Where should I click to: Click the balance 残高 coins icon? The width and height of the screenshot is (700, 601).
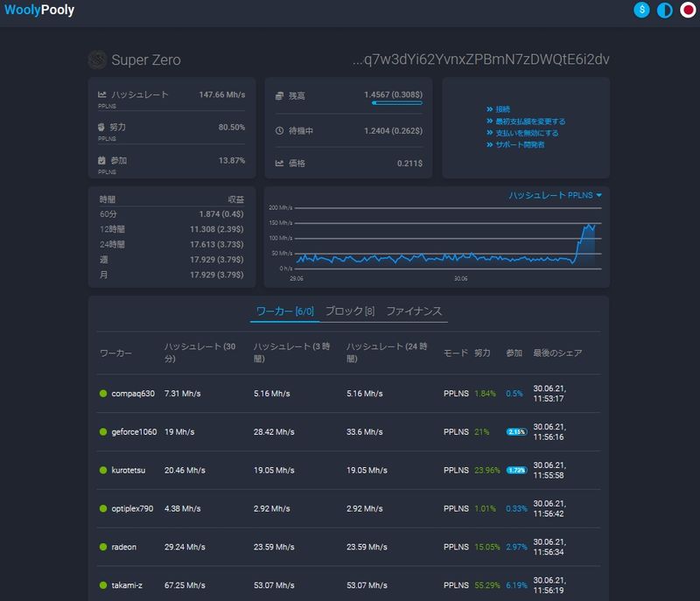pyautogui.click(x=279, y=94)
